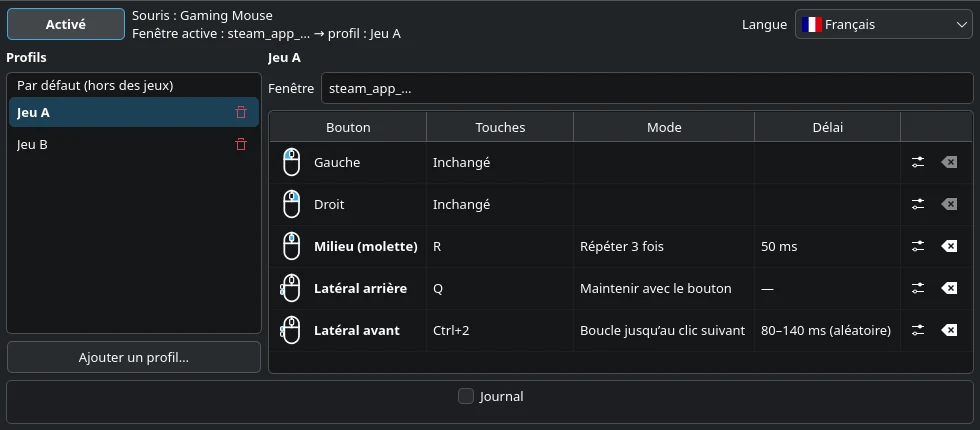Click the Droit button label
Viewport: 980px width, 430px height.
tap(329, 204)
